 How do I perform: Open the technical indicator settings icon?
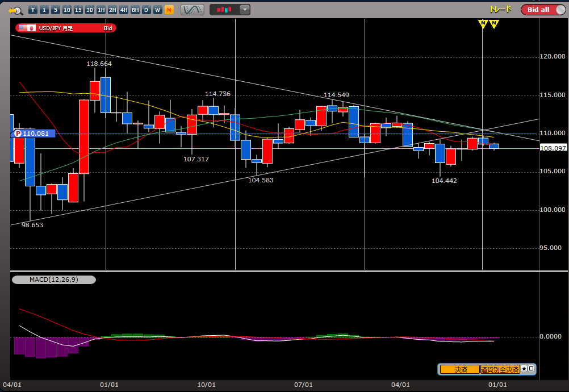[193, 10]
